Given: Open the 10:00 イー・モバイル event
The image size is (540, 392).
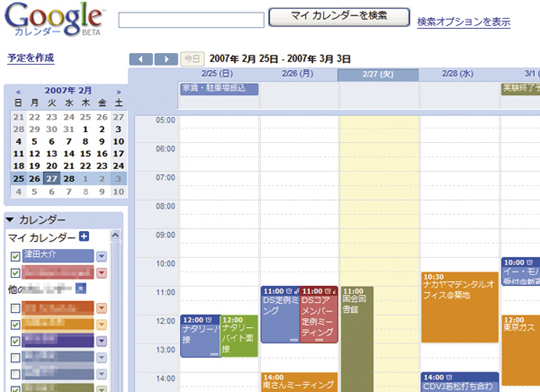Looking at the screenshot, I should pos(521,272).
